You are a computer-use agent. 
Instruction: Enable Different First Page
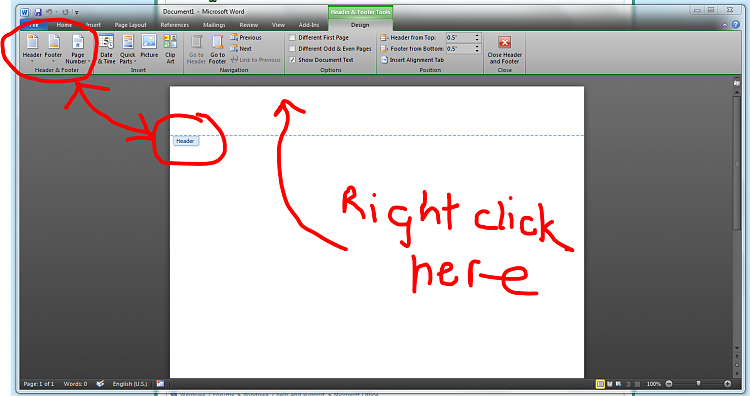(x=319, y=37)
